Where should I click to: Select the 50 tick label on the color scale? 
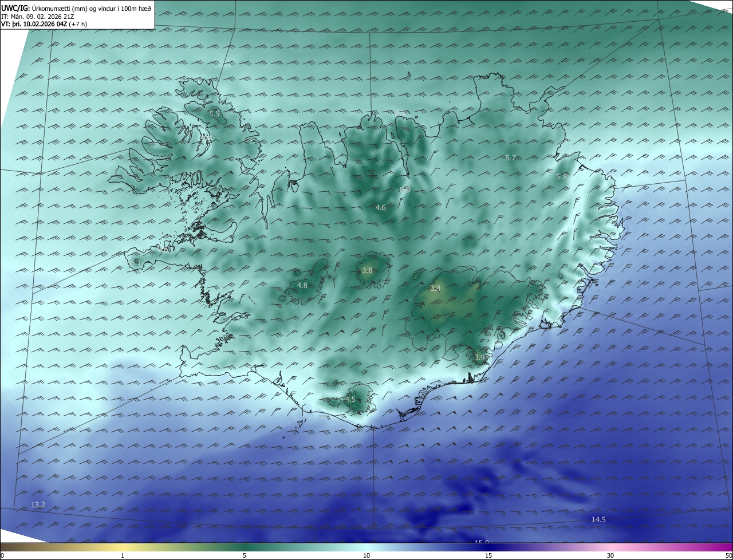point(728,556)
